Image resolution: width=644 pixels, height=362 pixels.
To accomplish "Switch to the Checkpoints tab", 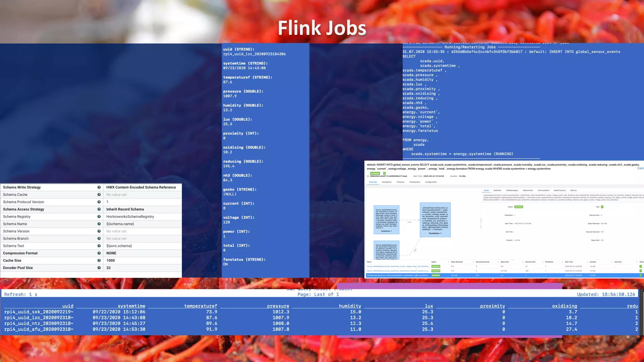I will point(414,182).
